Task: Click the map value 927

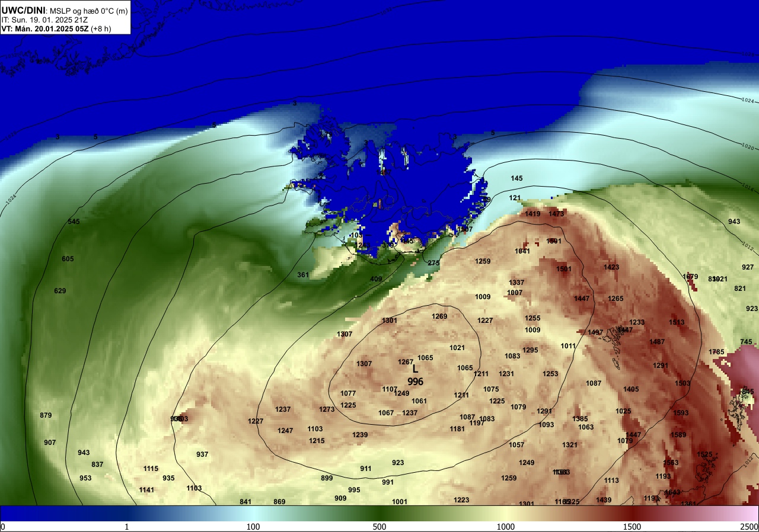Action: pos(748,267)
